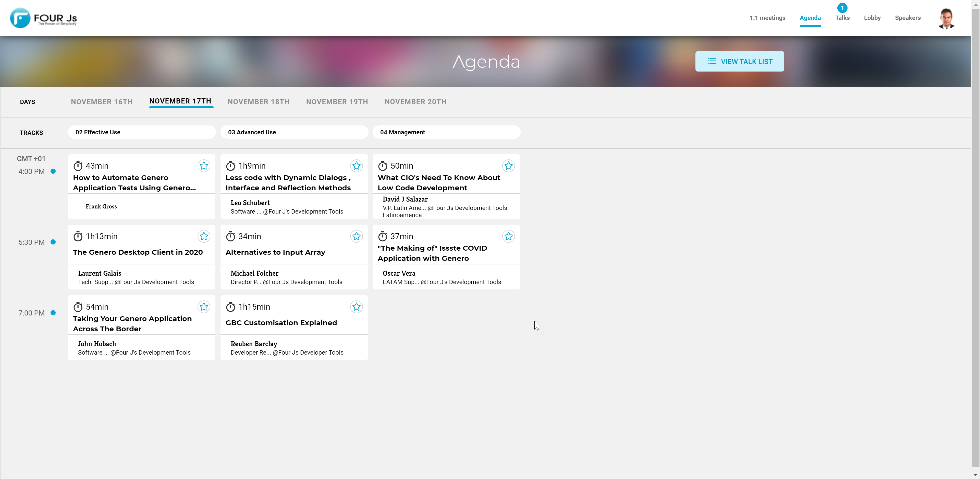980x479 pixels.
Task: Show the November 19th agenda
Action: [337, 102]
